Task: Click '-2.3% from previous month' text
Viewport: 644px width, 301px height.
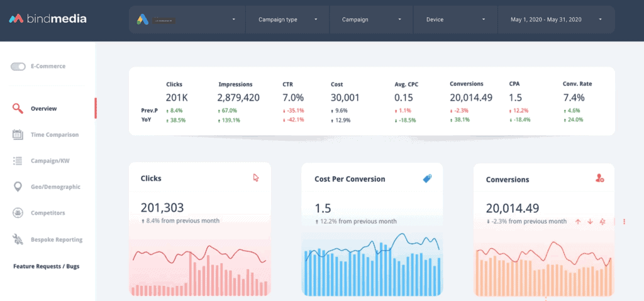Action: 526,221
